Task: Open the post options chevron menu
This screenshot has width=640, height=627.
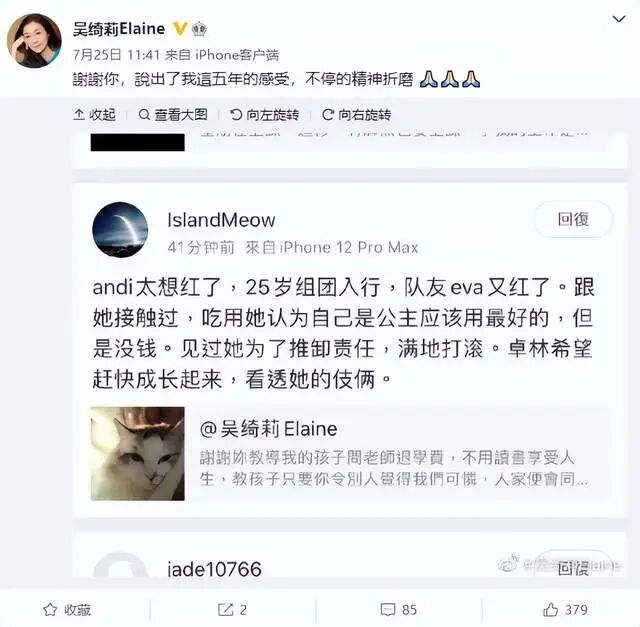Action: point(619,19)
